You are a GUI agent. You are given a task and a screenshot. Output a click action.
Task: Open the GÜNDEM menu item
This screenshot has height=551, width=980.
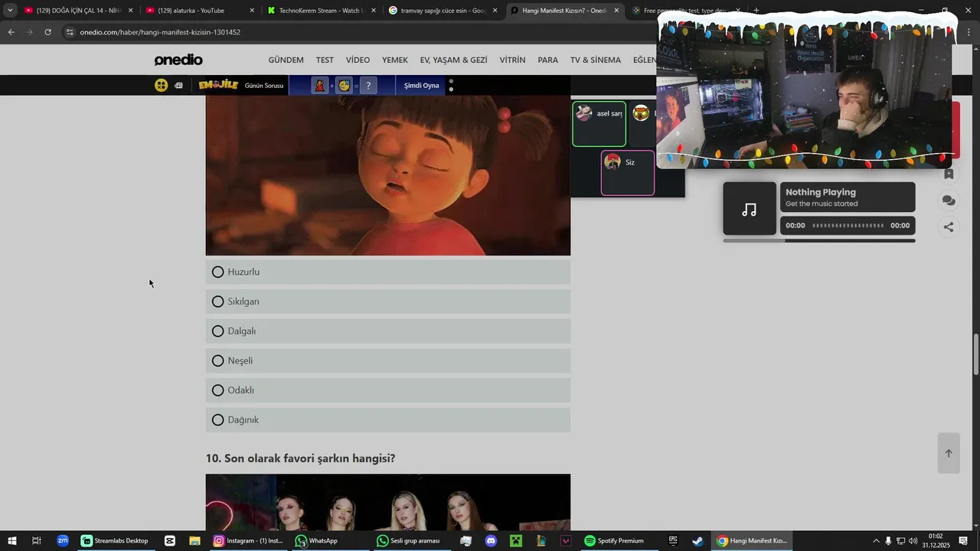(286, 60)
